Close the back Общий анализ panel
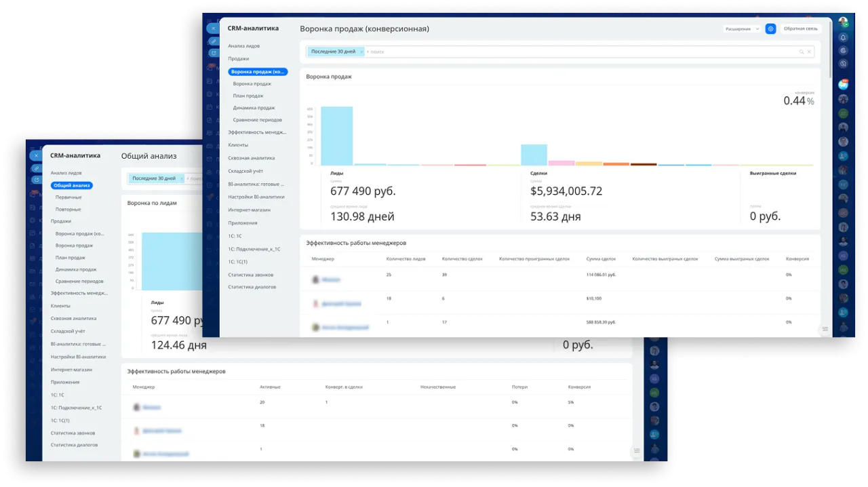The image size is (868, 487). pyautogui.click(x=35, y=155)
